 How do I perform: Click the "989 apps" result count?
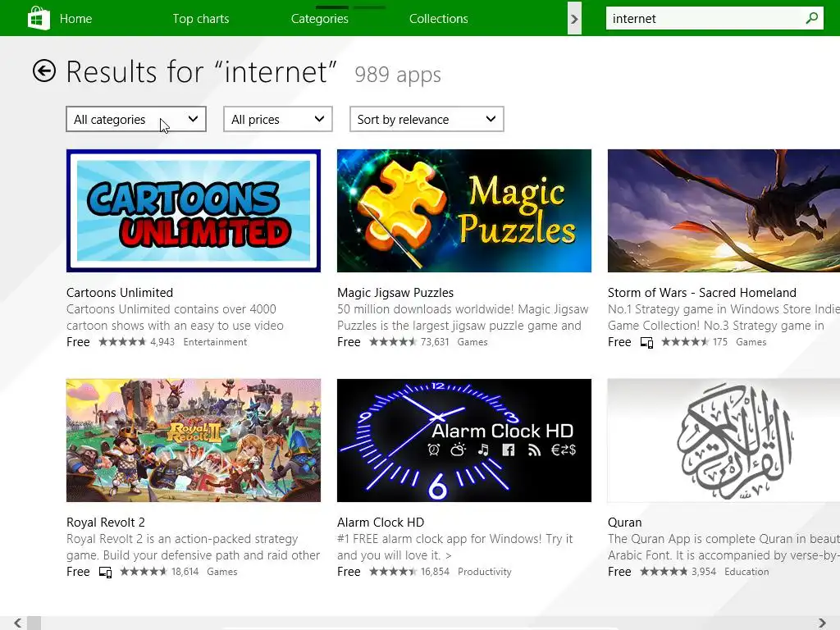click(x=398, y=75)
